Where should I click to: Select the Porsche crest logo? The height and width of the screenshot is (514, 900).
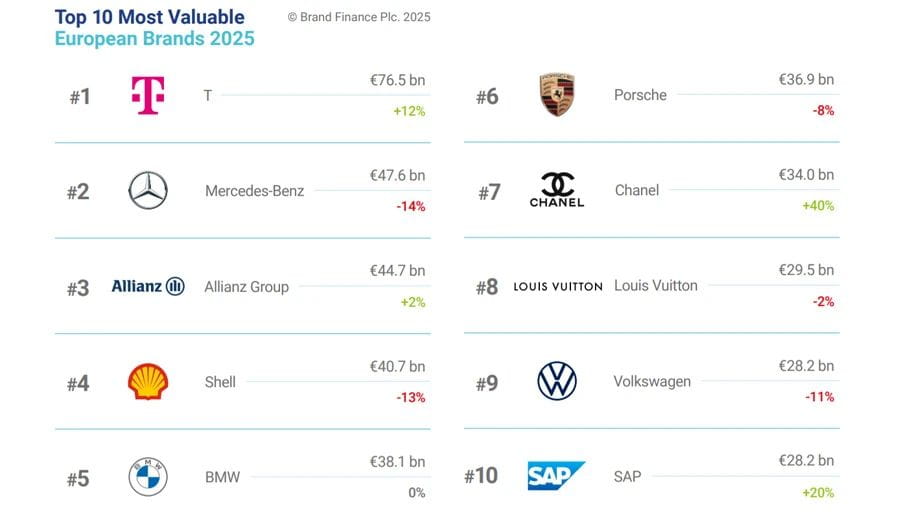[x=556, y=95]
